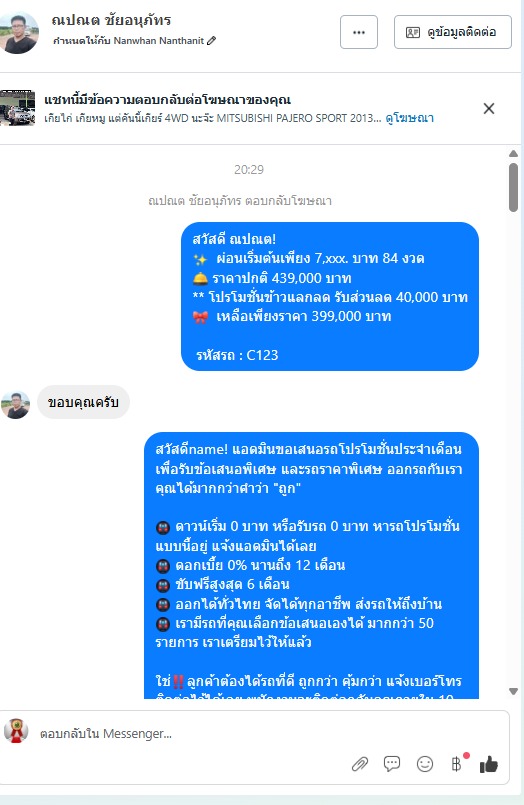Open the emoji picker smiley icon
The image size is (524, 805).
coord(425,764)
